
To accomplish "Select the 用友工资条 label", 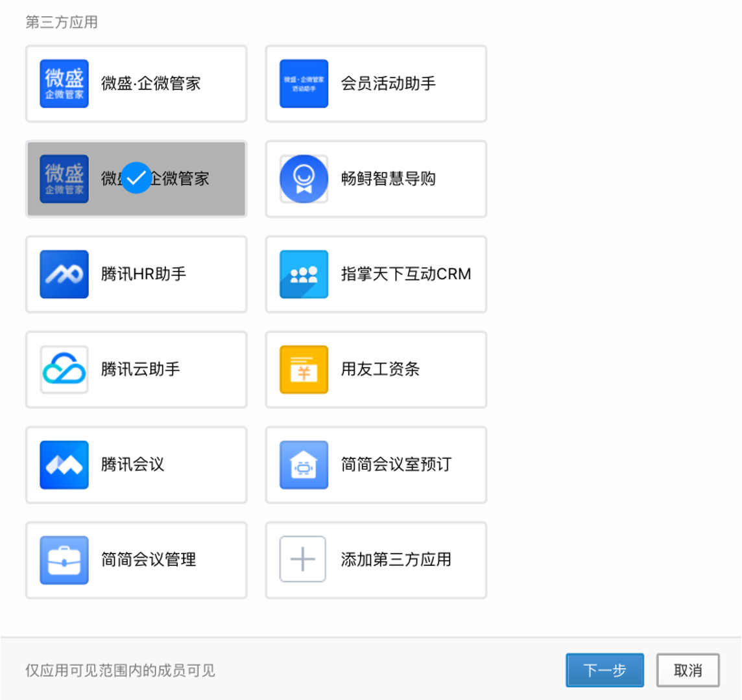I will [381, 369].
